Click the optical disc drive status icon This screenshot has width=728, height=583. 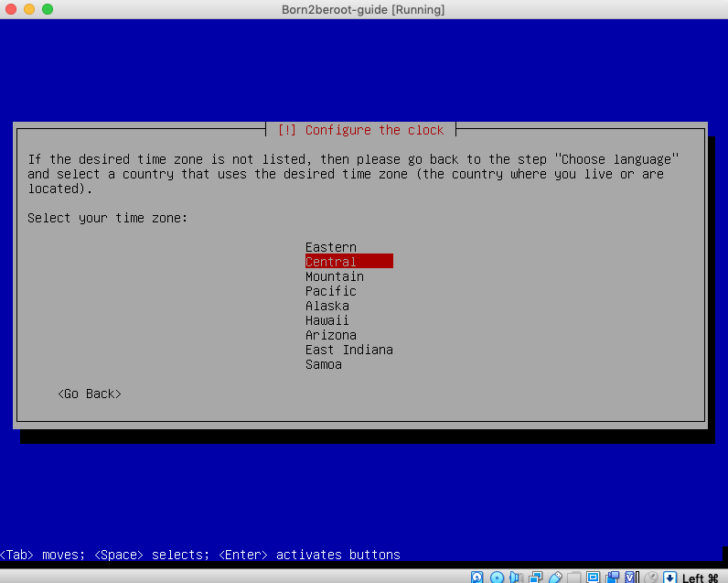(497, 578)
